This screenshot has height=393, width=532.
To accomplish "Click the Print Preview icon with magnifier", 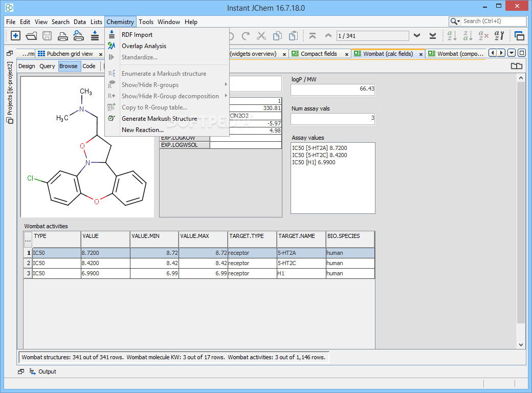I will click(79, 36).
